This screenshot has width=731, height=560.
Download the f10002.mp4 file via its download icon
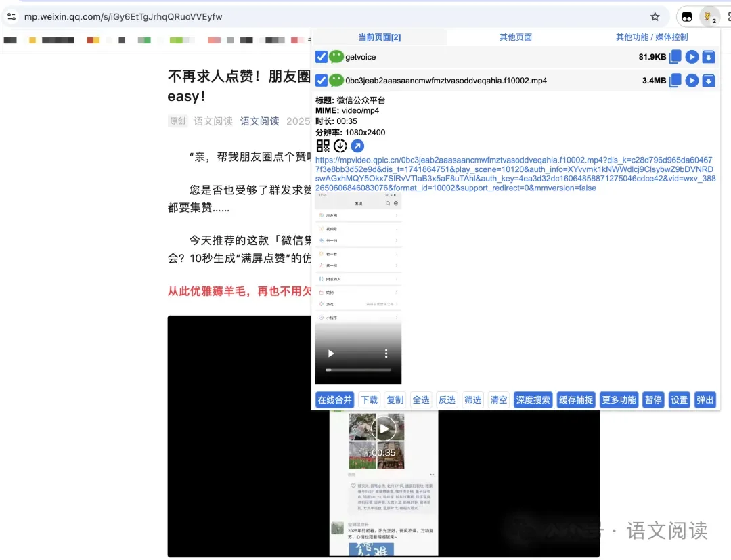(708, 81)
